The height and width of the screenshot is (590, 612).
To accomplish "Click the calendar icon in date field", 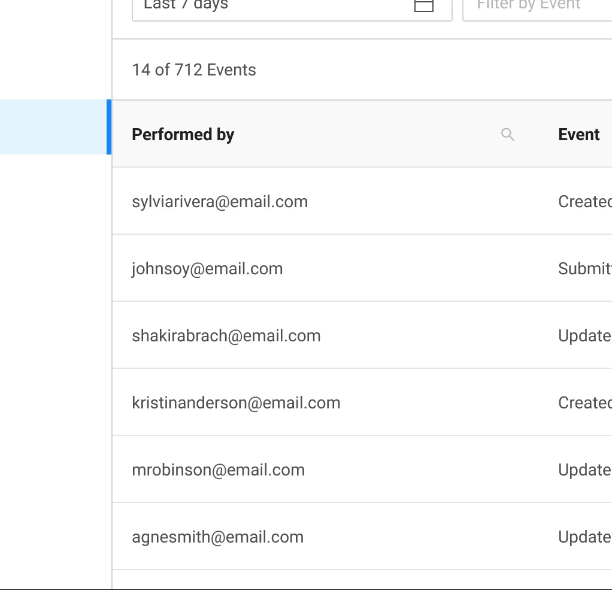I will tap(424, 5).
